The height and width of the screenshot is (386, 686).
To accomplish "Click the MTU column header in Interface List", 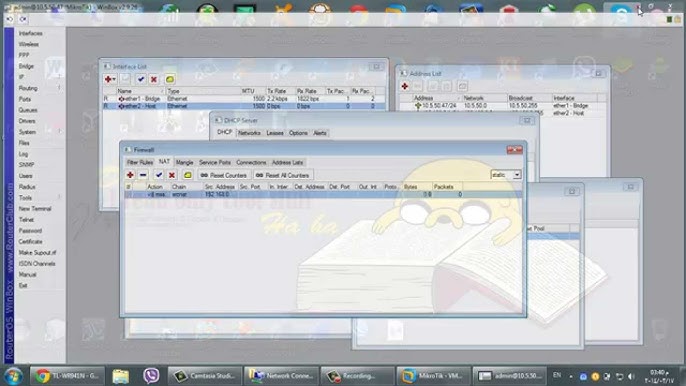I will pyautogui.click(x=253, y=91).
